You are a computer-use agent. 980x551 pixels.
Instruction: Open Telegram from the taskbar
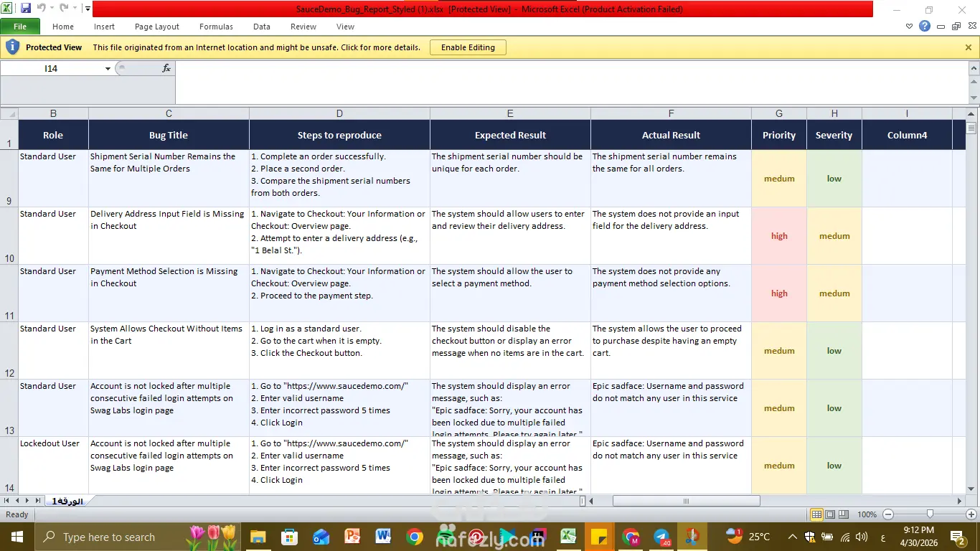pyautogui.click(x=661, y=537)
